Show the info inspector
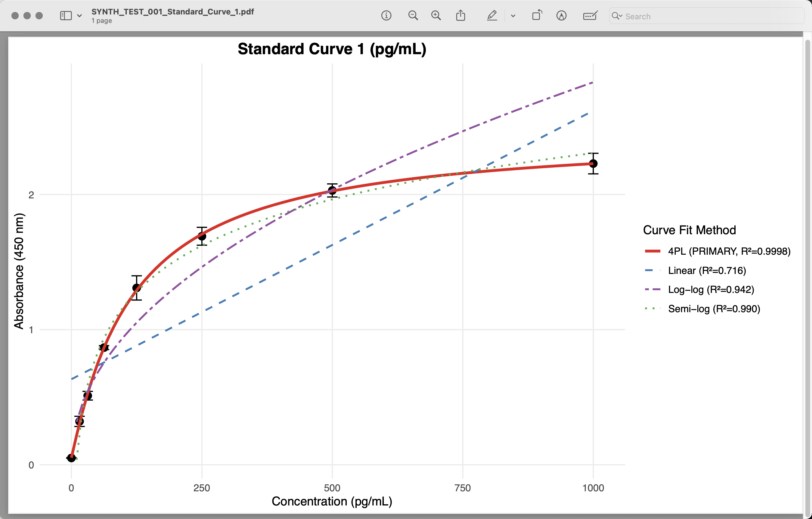This screenshot has height=519, width=812. 386,16
